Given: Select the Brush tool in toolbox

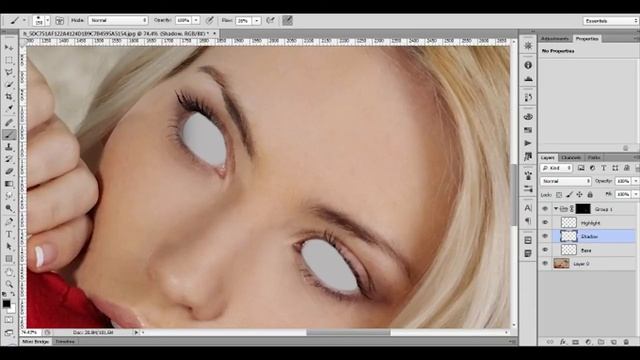Looking at the screenshot, I should (x=9, y=135).
